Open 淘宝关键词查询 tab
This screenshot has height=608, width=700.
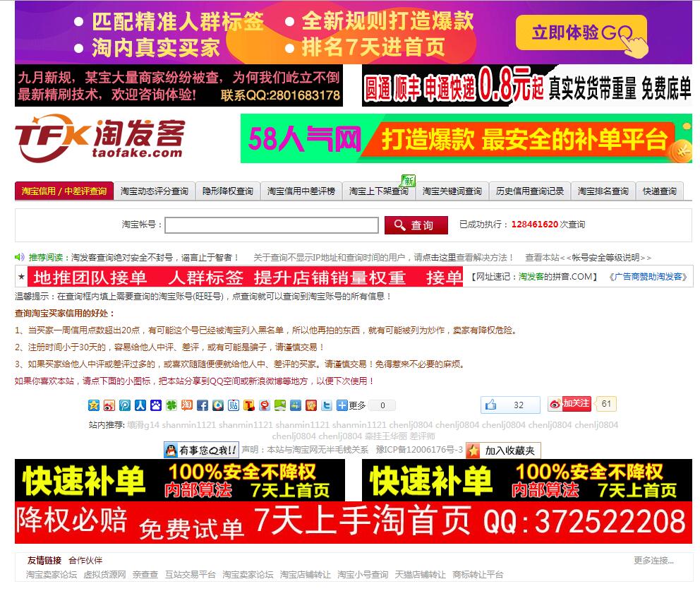[452, 191]
